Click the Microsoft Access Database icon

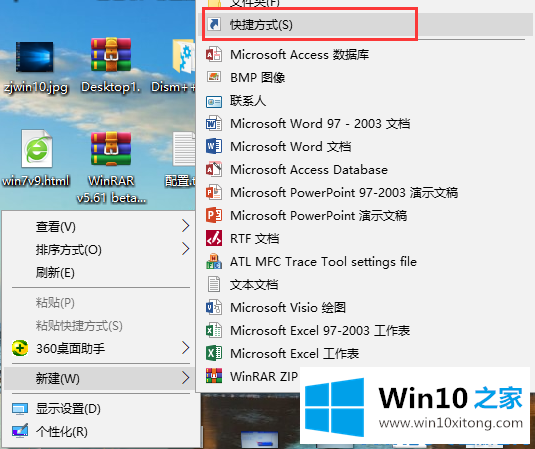(x=214, y=169)
